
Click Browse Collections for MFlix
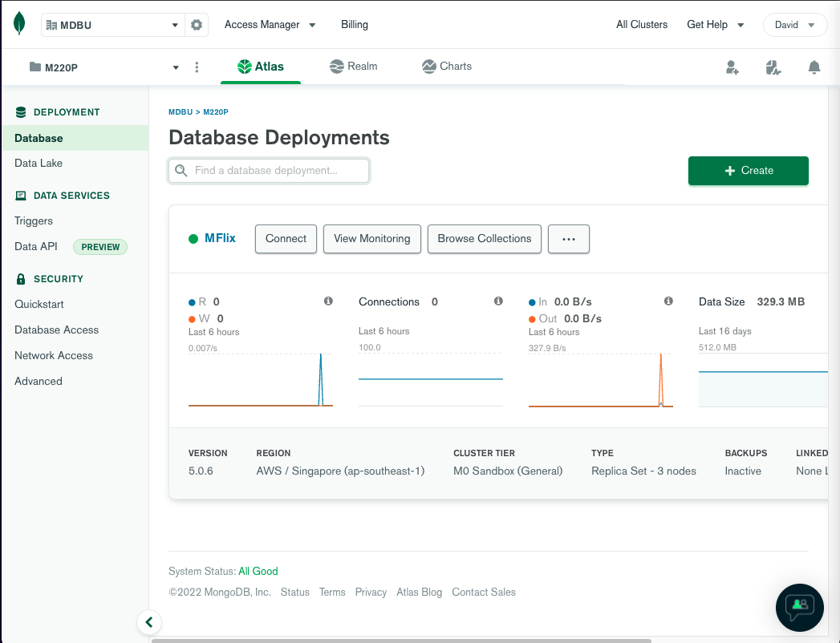click(484, 239)
